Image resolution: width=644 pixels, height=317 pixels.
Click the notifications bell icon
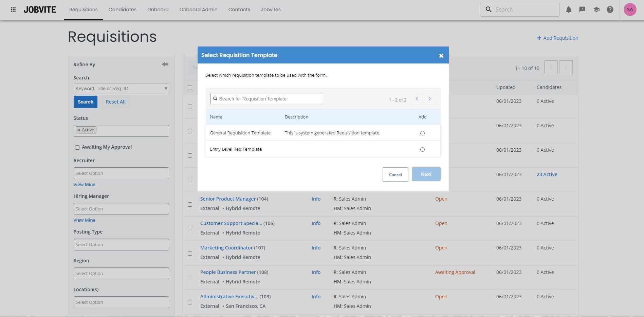coord(568,10)
